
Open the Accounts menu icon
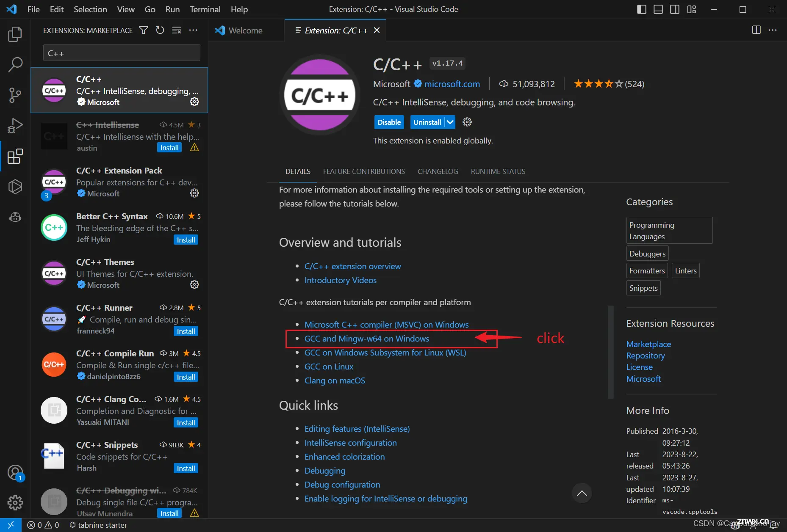pyautogui.click(x=15, y=473)
